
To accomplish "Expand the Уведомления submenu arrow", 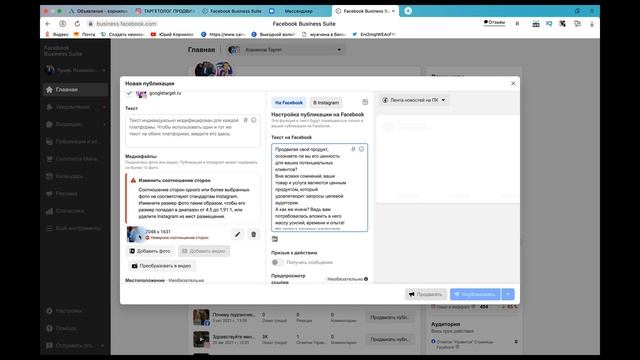I will (x=104, y=107).
